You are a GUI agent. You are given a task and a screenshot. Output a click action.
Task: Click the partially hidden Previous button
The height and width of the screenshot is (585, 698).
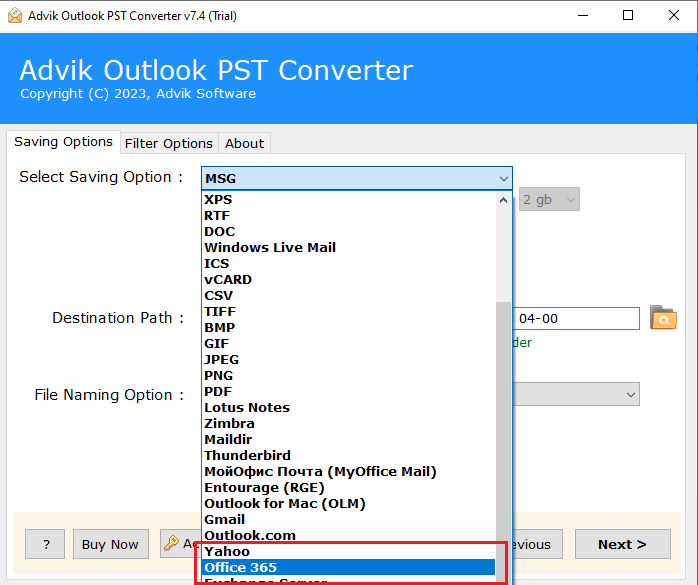tap(538, 544)
